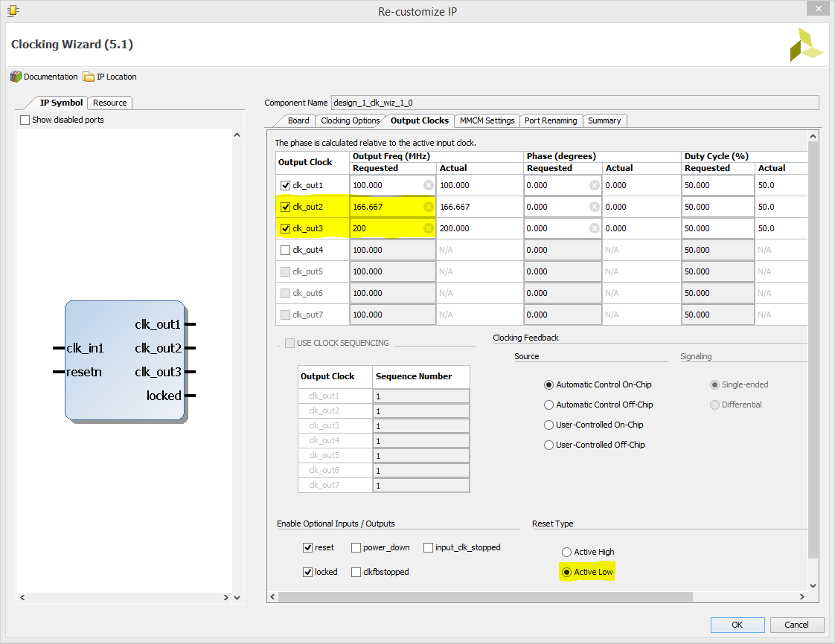The image size is (835, 644).
Task: Click the Component Name input field
Action: (x=575, y=103)
